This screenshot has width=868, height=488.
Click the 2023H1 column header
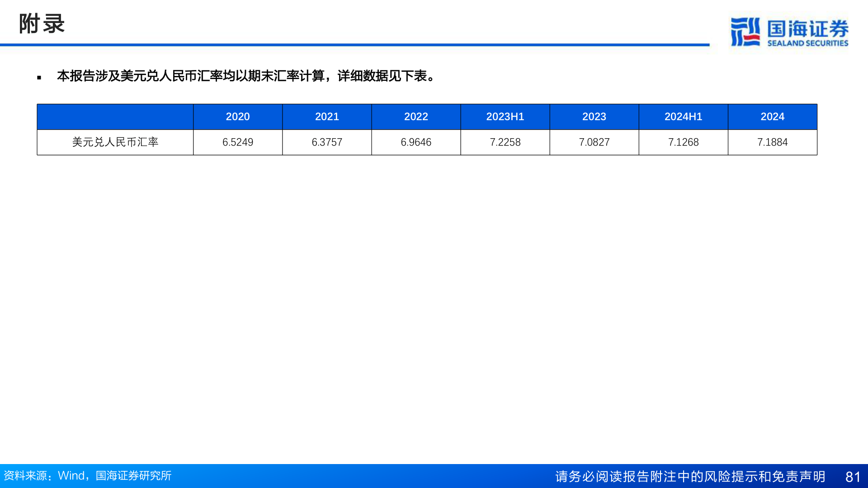pos(505,117)
